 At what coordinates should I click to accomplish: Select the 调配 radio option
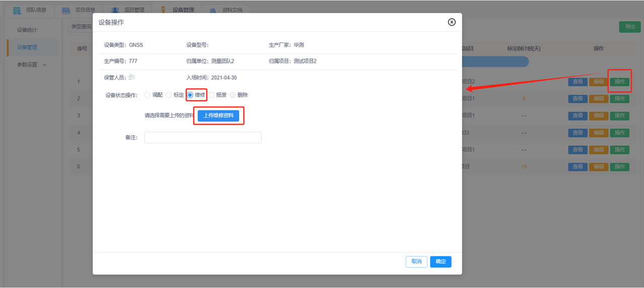click(x=147, y=95)
